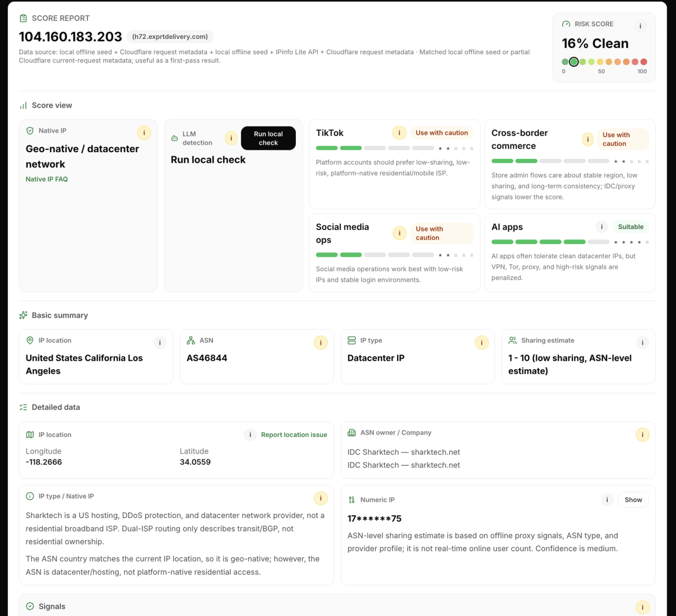Click Cross-border commerce info icon
The width and height of the screenshot is (676, 616).
(x=588, y=139)
